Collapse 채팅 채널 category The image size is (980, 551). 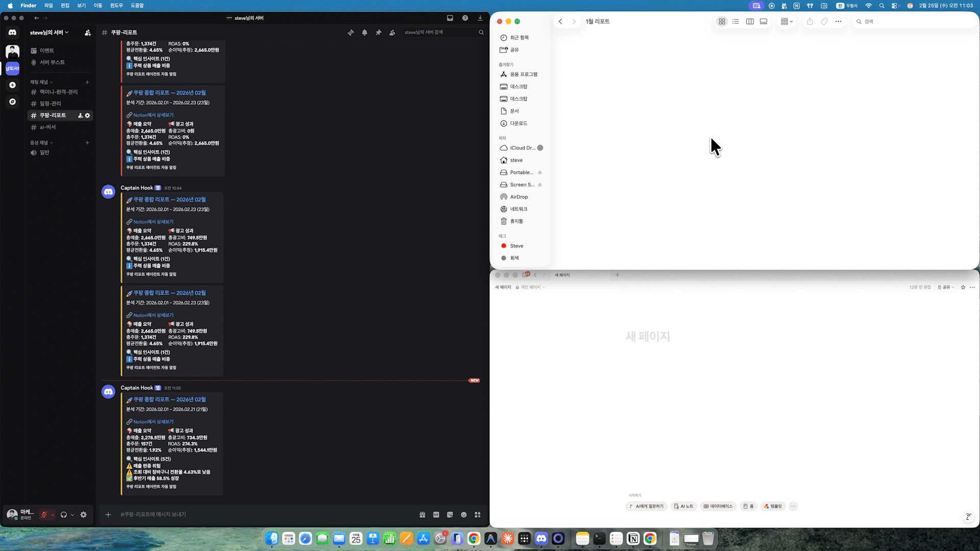[41, 82]
